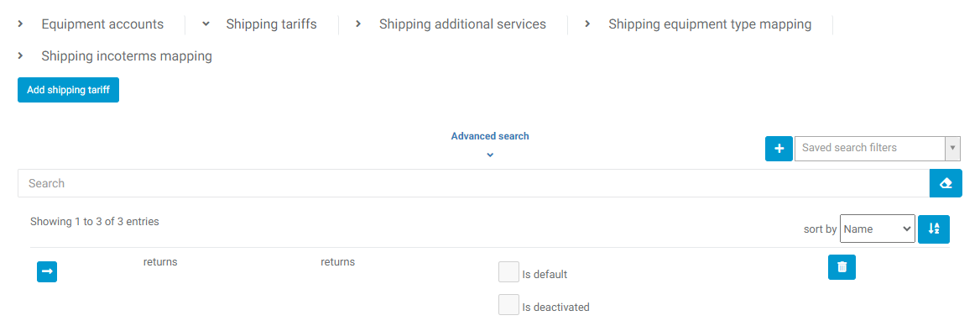The height and width of the screenshot is (326, 980).
Task: Open the sort by Name dropdown
Action: pos(878,229)
